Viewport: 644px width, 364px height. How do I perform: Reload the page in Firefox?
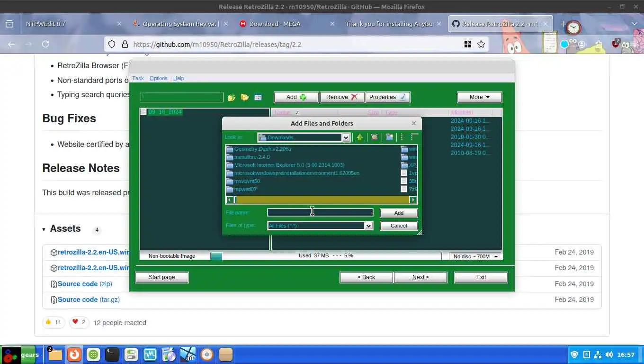coord(45,44)
